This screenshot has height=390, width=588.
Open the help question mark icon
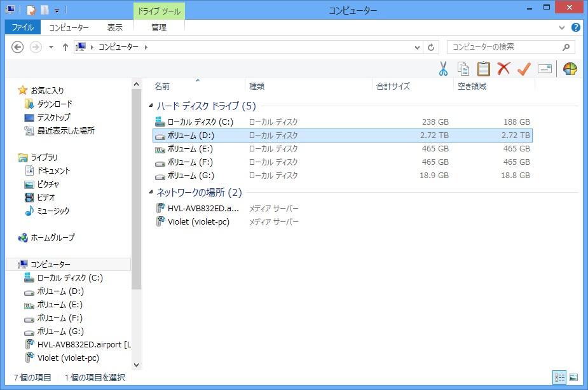point(576,27)
